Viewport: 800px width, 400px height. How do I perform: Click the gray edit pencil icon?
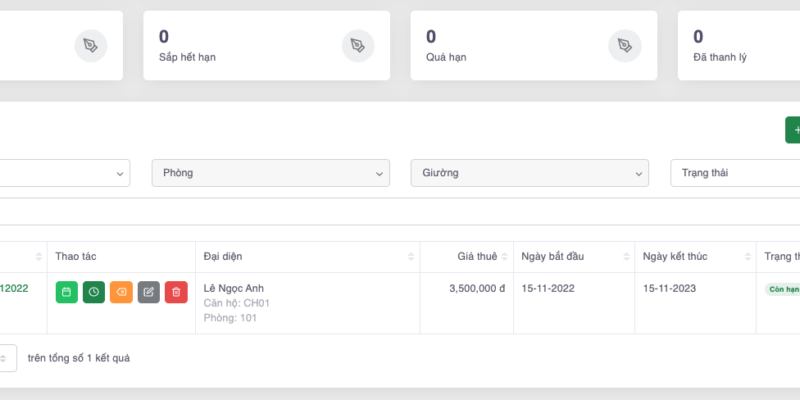point(149,292)
